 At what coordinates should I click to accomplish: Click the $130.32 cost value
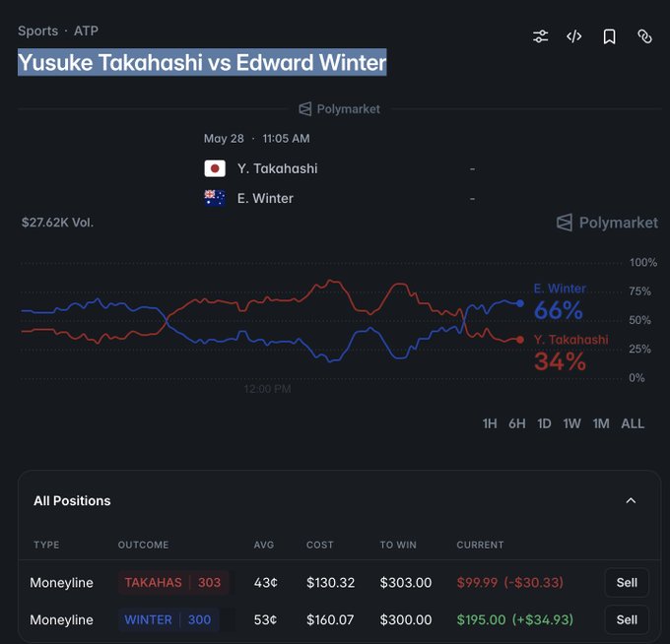330,583
